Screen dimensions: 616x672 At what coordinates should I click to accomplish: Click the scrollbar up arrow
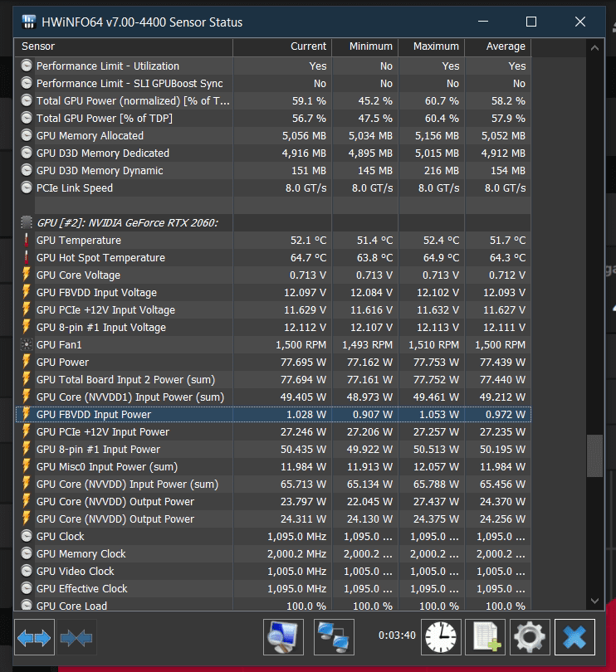click(x=594, y=48)
